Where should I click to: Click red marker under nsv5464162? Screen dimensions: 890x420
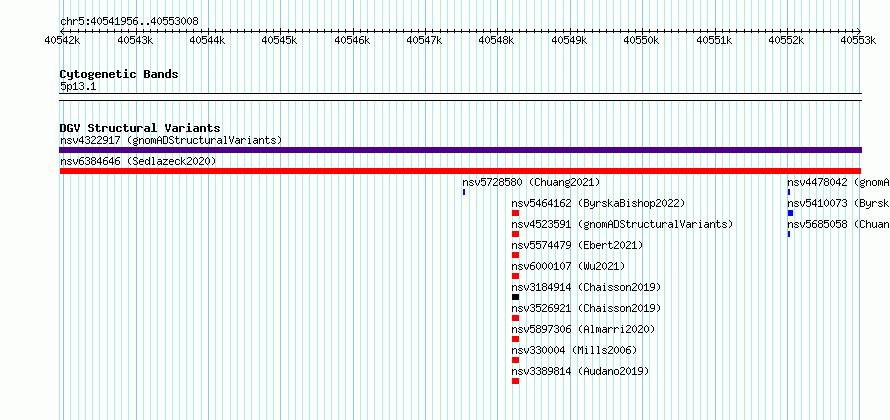pos(515,213)
